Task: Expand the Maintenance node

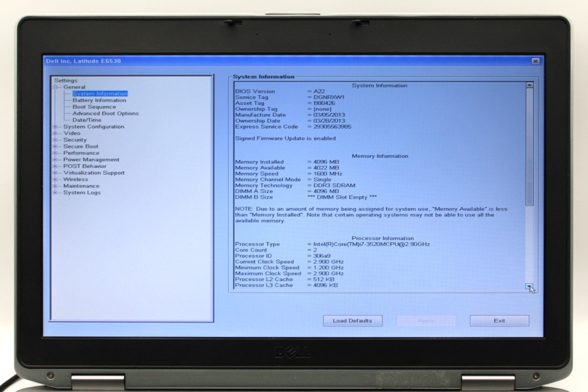Action: tap(55, 186)
